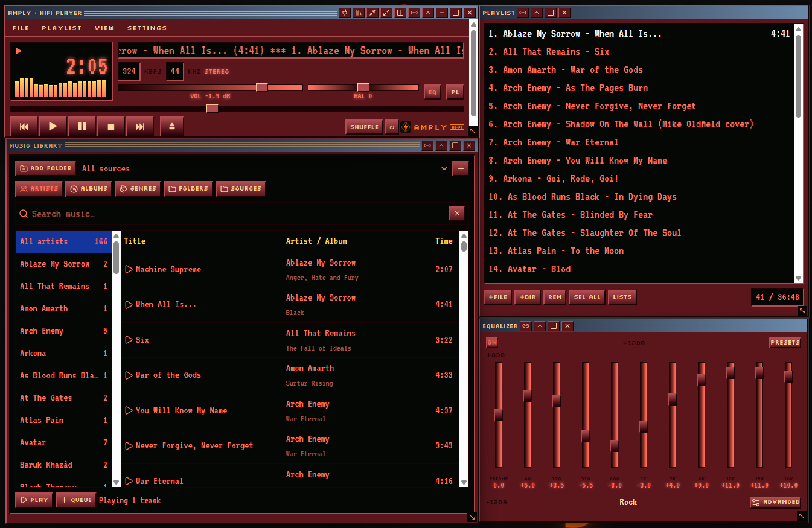
Task: Click the balance slider track
Action: [x=363, y=87]
